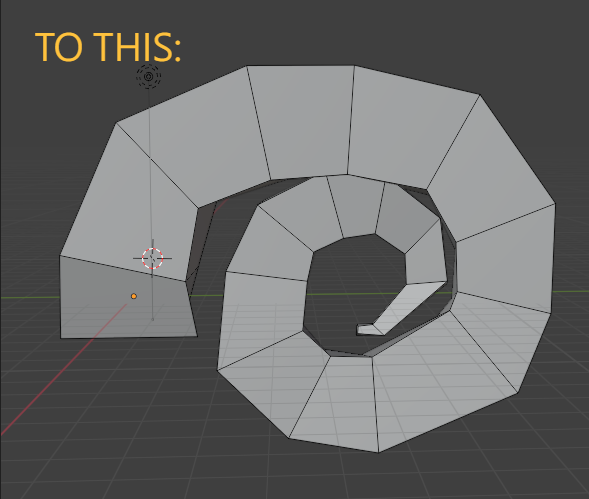
Task: Click the small inner spiral end face
Action: (x=370, y=330)
